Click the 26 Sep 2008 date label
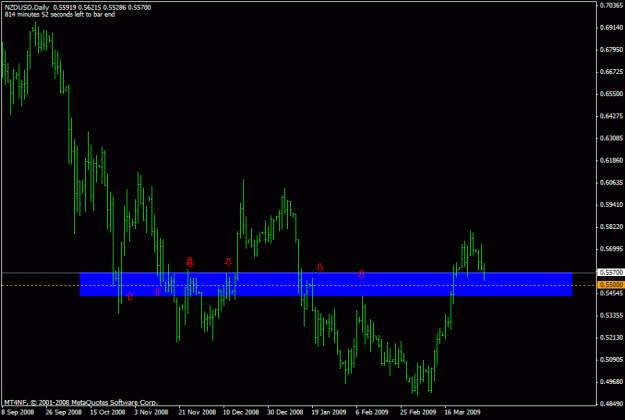Image resolution: width=625 pixels, height=420 pixels. click(x=64, y=412)
